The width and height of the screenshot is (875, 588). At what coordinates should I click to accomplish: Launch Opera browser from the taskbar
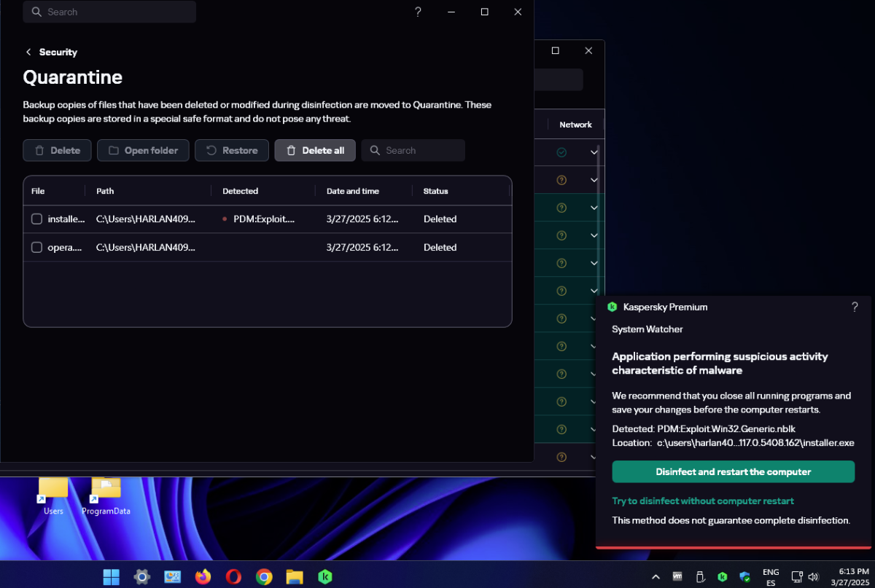(x=233, y=577)
